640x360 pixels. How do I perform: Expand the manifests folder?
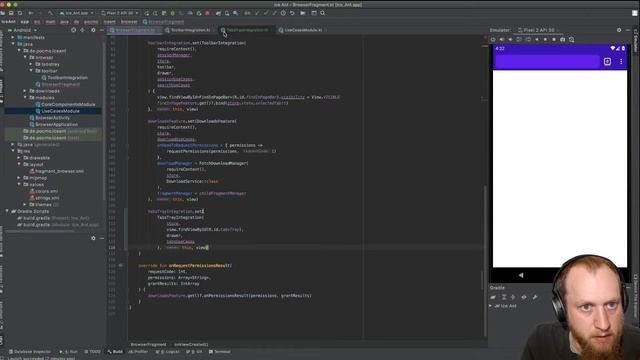pyautogui.click(x=13, y=37)
